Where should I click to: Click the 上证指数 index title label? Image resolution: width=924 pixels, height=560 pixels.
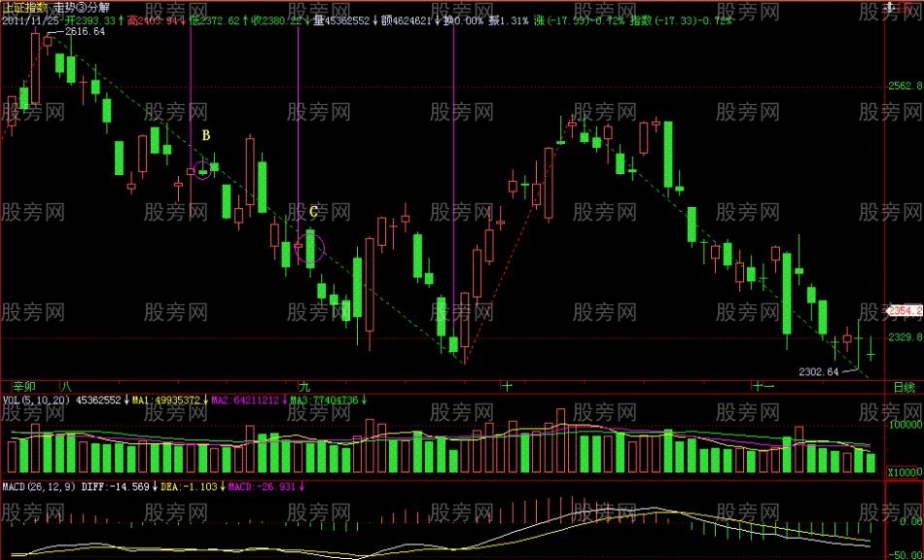[x=23, y=9]
